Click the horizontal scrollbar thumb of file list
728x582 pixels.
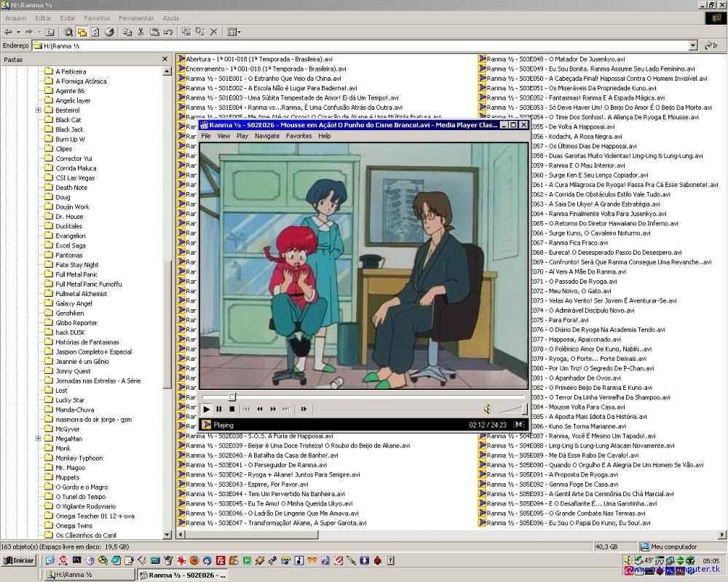point(252,535)
